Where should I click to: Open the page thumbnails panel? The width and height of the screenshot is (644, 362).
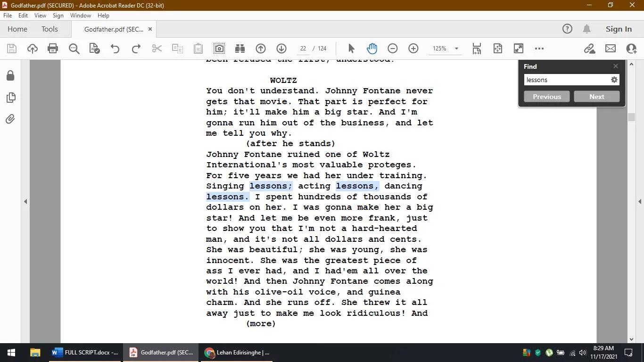coord(10,98)
